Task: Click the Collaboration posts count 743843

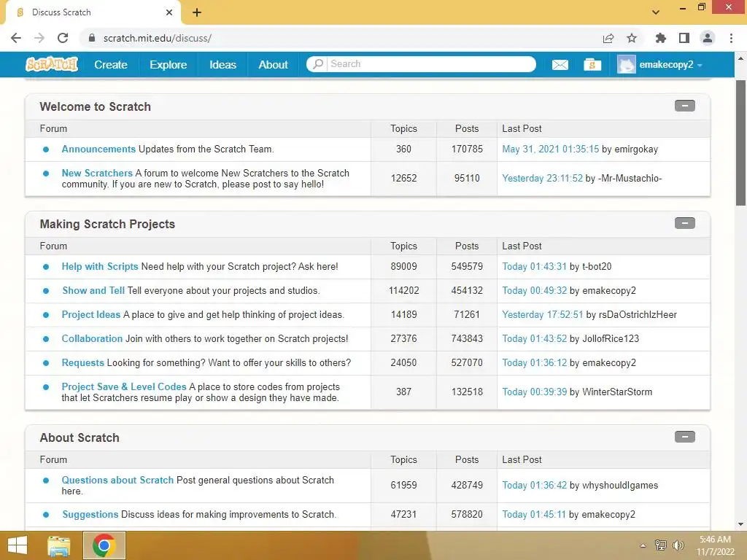Action: 467,338
